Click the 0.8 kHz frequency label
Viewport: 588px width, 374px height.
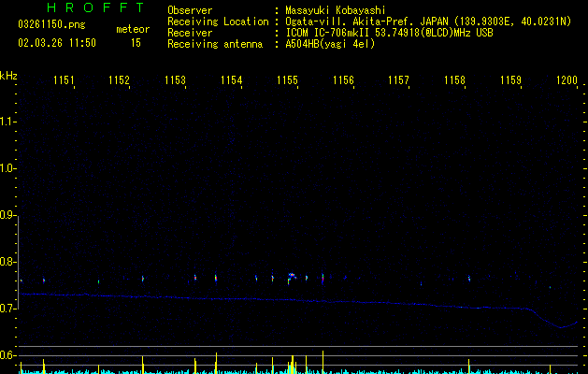click(7, 262)
